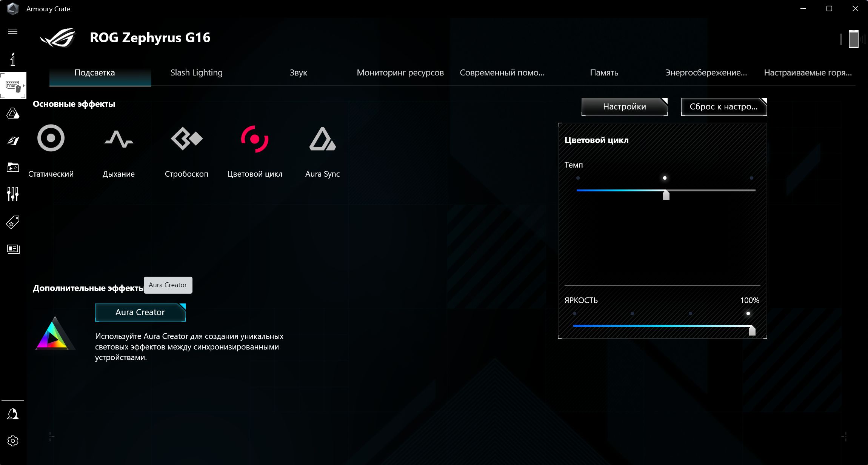Viewport: 868px width, 465px height.
Task: Set Темп to the fastest stop dot
Action: pos(751,178)
